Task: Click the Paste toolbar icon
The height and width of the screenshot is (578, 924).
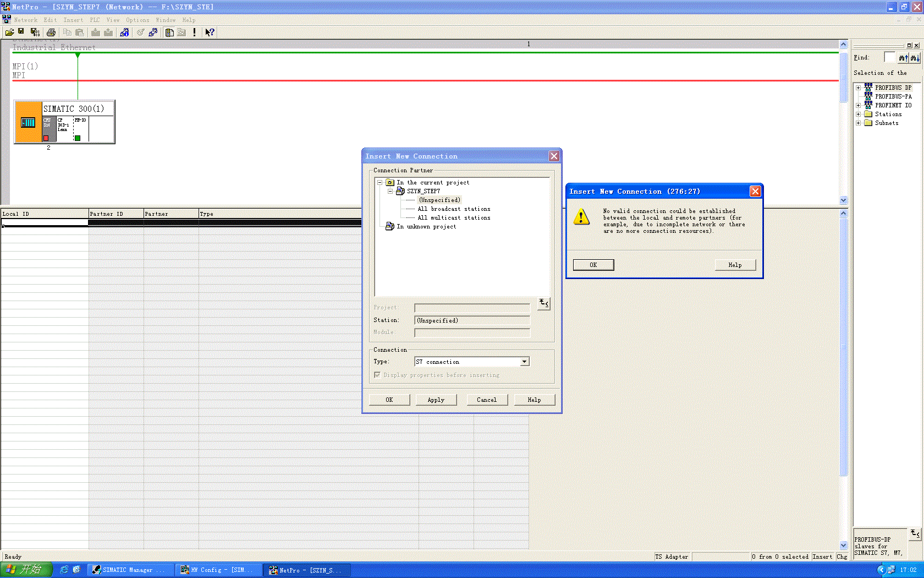Action: [x=80, y=32]
